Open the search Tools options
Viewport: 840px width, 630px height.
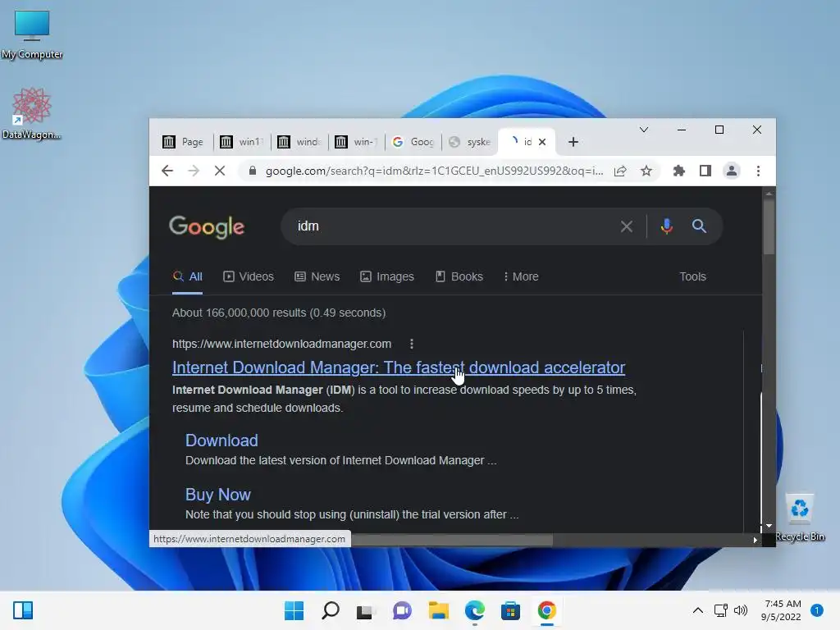(x=692, y=277)
